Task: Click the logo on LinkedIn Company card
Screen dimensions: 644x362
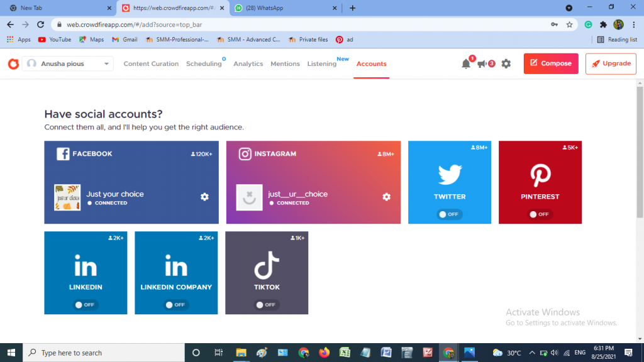Action: point(176,265)
